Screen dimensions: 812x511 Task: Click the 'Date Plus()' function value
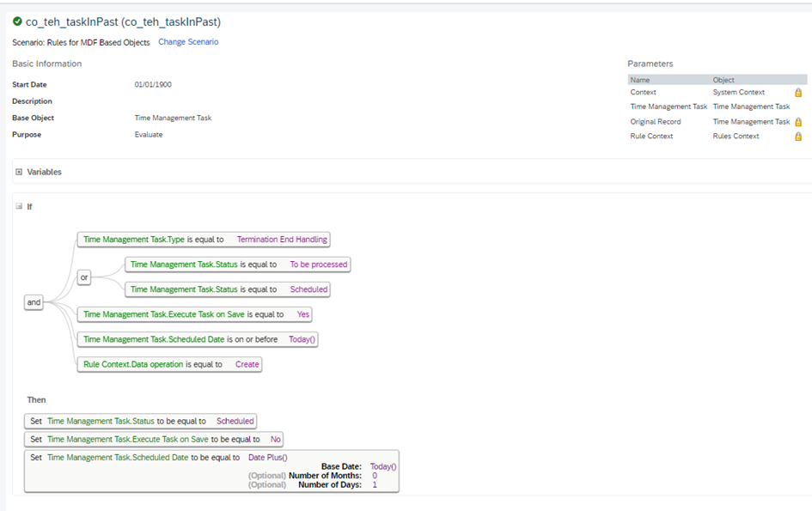coord(268,458)
